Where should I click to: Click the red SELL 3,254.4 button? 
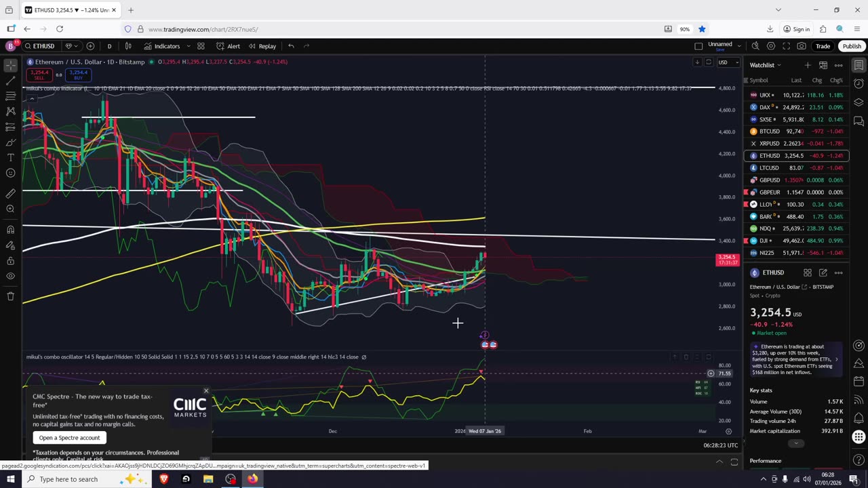(x=39, y=74)
